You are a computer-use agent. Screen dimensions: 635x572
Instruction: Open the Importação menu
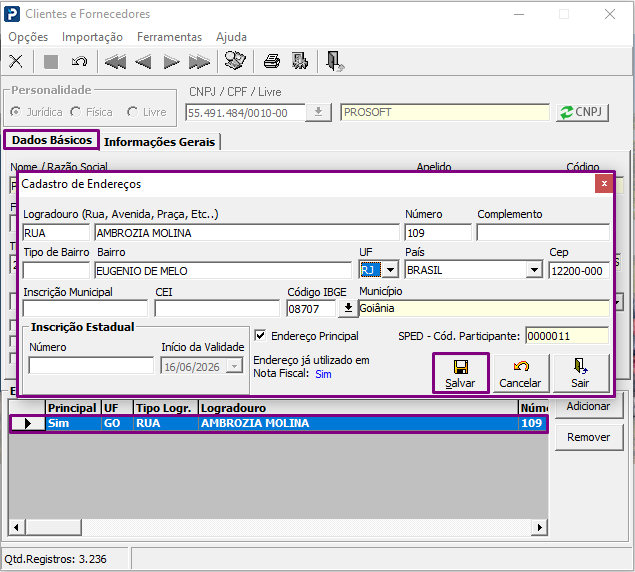92,37
